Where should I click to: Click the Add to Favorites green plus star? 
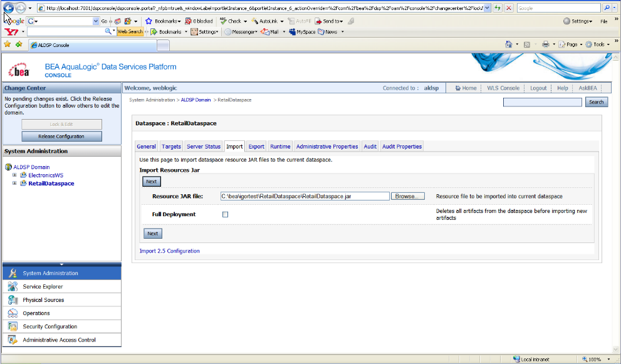coord(19,44)
